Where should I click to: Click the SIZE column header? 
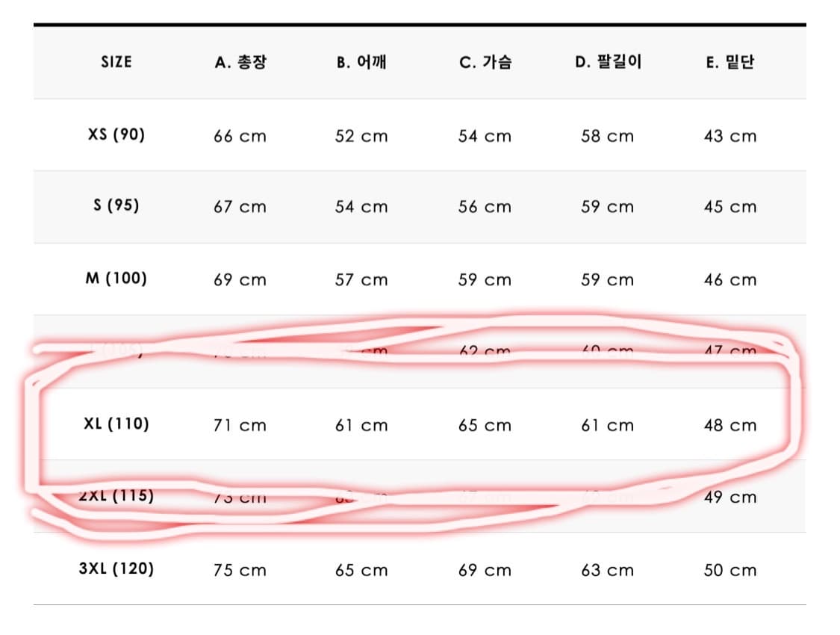coord(116,62)
